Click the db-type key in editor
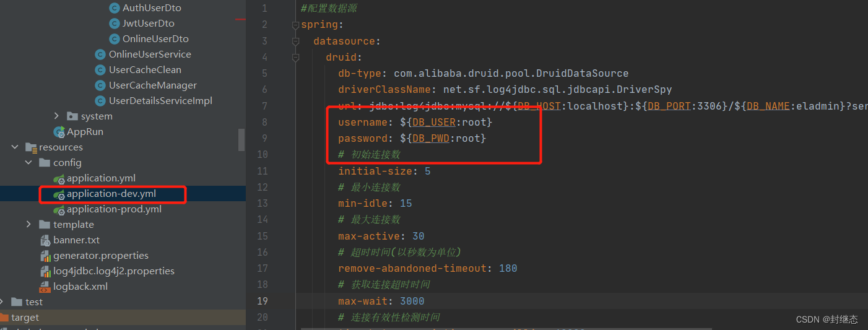Image resolution: width=868 pixels, height=330 pixels. [360, 73]
